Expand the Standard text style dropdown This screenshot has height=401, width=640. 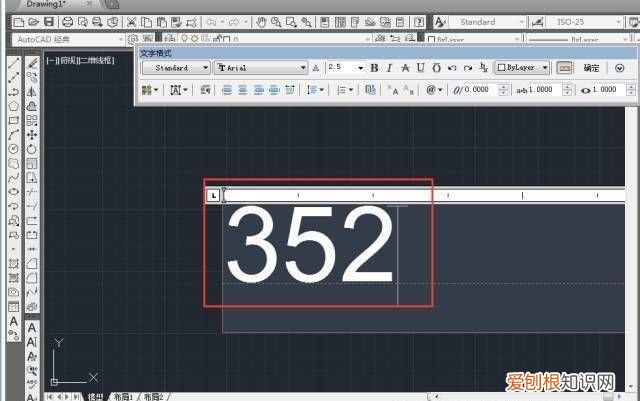[176, 68]
